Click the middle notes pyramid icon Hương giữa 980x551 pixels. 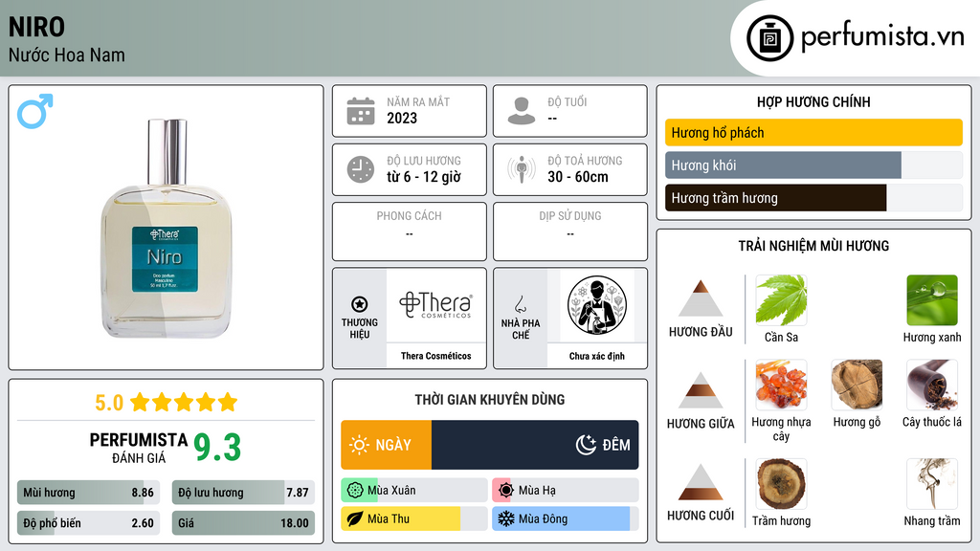[701, 390]
